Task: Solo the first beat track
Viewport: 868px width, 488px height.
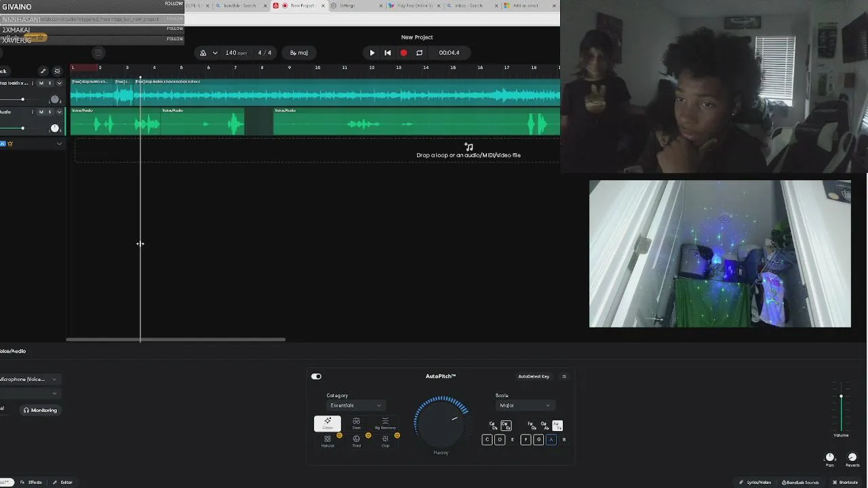Action: coord(50,83)
